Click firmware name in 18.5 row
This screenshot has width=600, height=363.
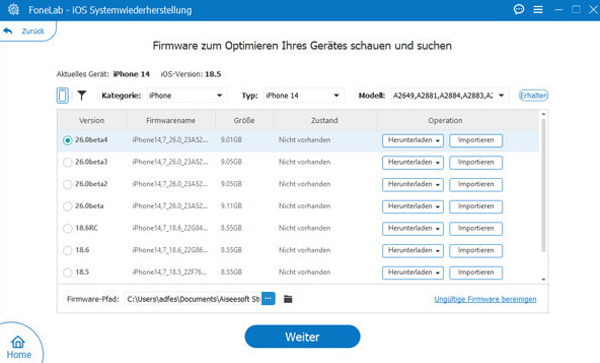[170, 272]
